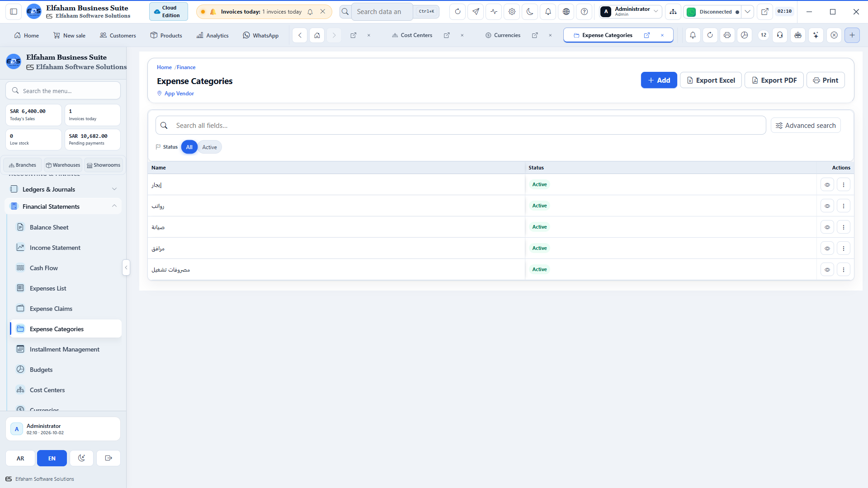Toggle the sidebar panel icon
The width and height of the screenshot is (868, 488).
[x=14, y=12]
